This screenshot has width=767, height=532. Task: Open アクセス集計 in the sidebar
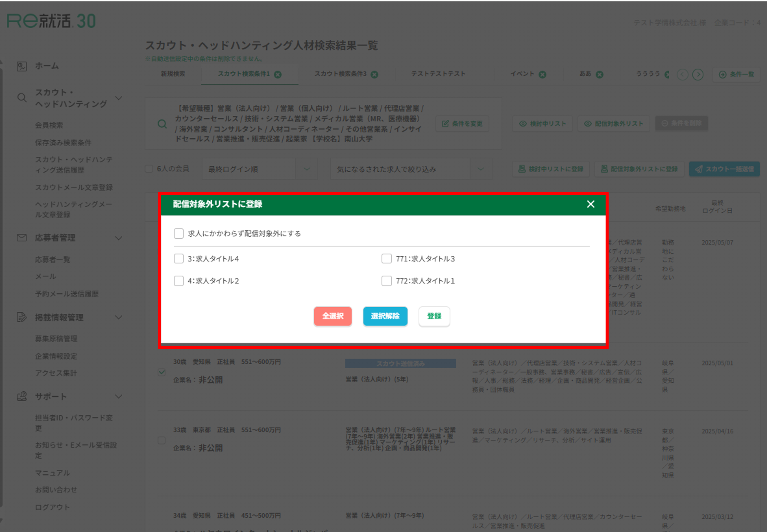pos(56,373)
